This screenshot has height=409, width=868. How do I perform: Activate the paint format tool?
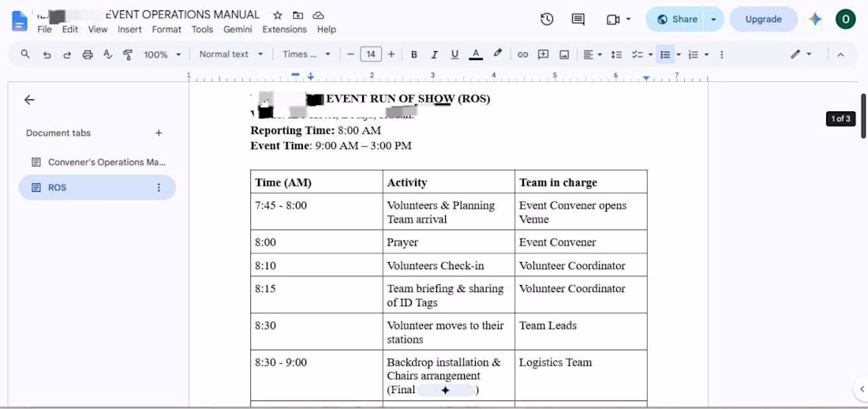tap(128, 54)
